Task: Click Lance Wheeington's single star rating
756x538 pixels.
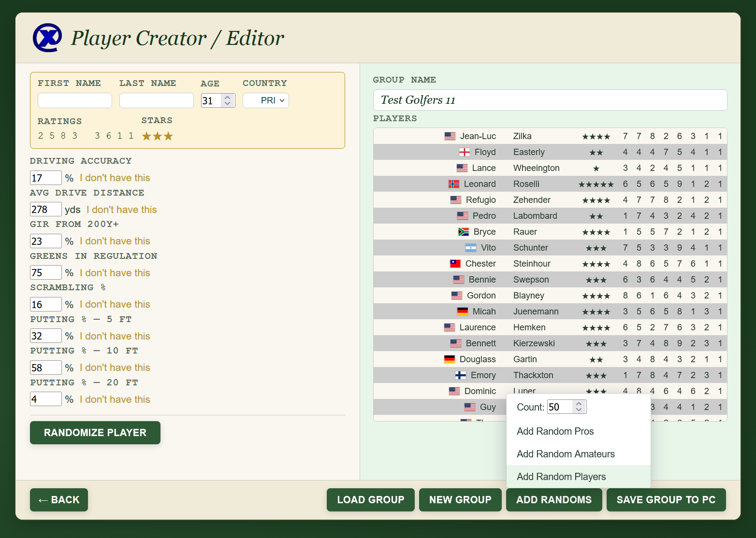Action: pyautogui.click(x=596, y=169)
